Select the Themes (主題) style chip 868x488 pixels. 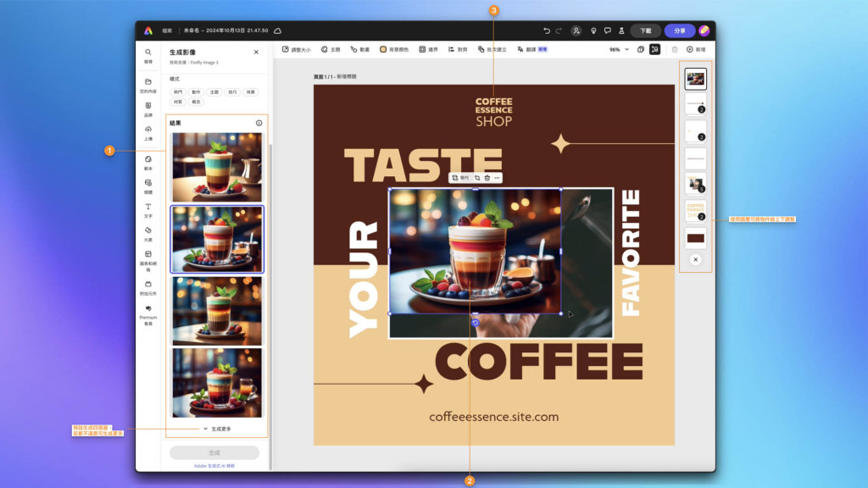[x=214, y=91]
